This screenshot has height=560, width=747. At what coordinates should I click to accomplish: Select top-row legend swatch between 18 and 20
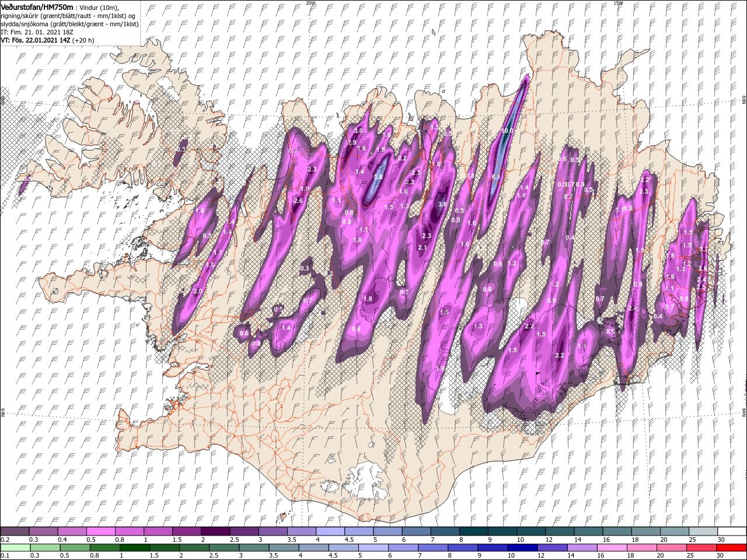[647, 531]
